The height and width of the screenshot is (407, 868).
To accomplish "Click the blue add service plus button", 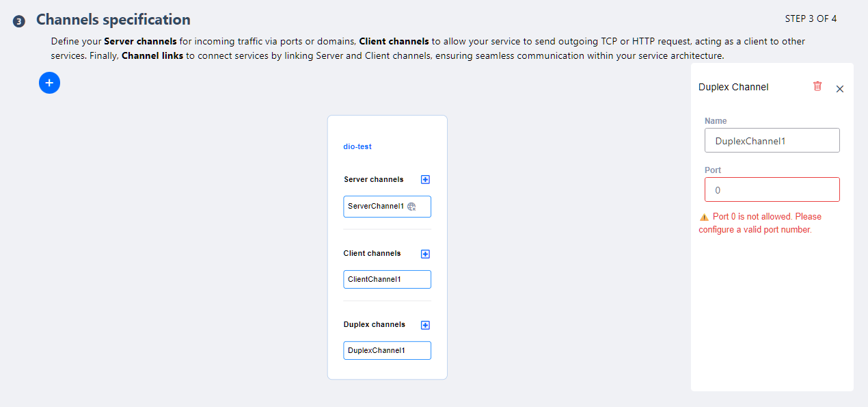I will (x=49, y=83).
